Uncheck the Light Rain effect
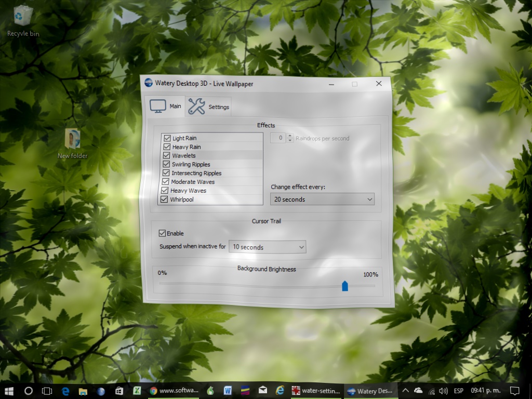This screenshot has height=399, width=532. click(x=167, y=138)
